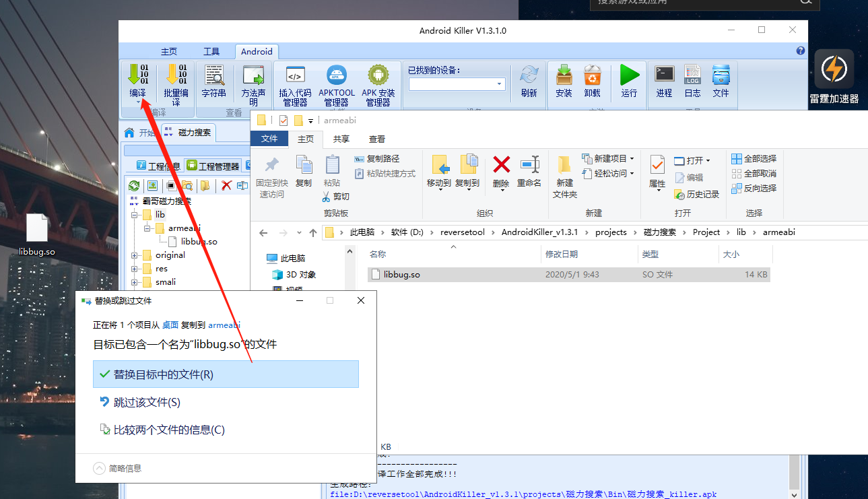Click 反向选择 invert selection in Explorer
The height and width of the screenshot is (499, 868).
[x=754, y=189]
